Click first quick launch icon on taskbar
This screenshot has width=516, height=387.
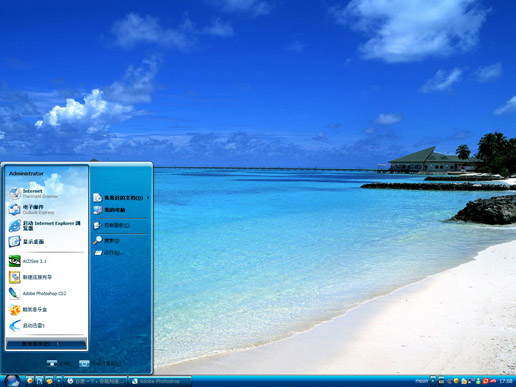[x=30, y=381]
